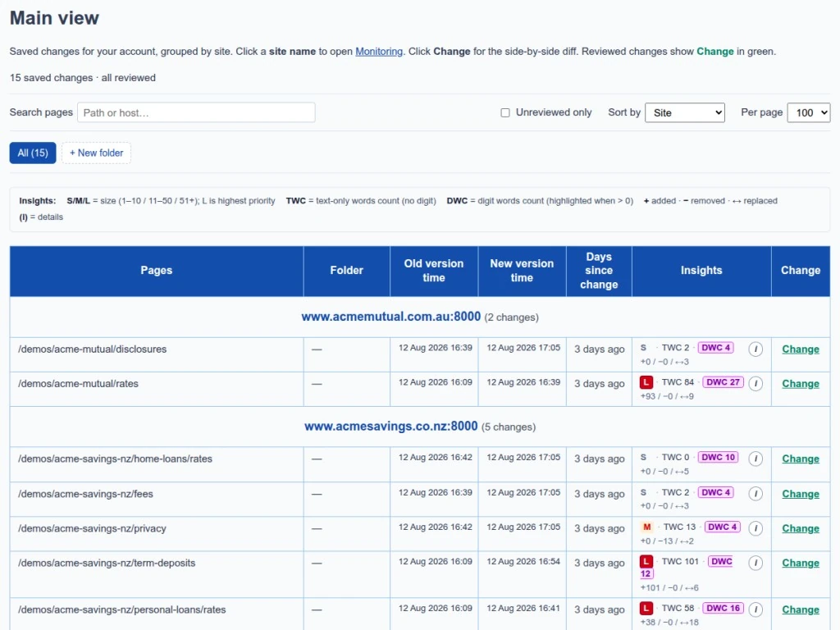Image resolution: width=840 pixels, height=630 pixels.
Task: Click /demos/acme-savings-nz/personal-loans/rates path text
Action: [x=122, y=609]
